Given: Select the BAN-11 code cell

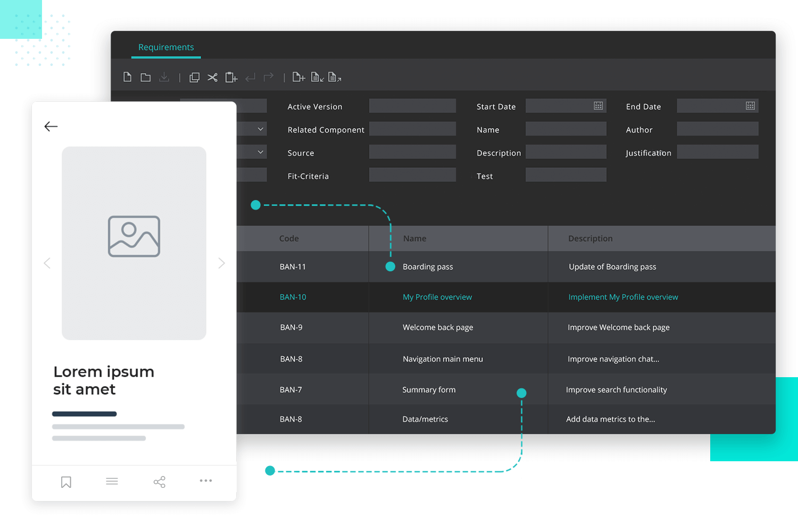Looking at the screenshot, I should pos(293,267).
